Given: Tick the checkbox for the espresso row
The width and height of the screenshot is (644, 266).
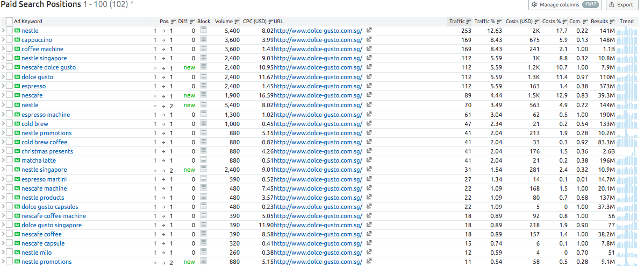Looking at the screenshot, I should tap(10, 86).
